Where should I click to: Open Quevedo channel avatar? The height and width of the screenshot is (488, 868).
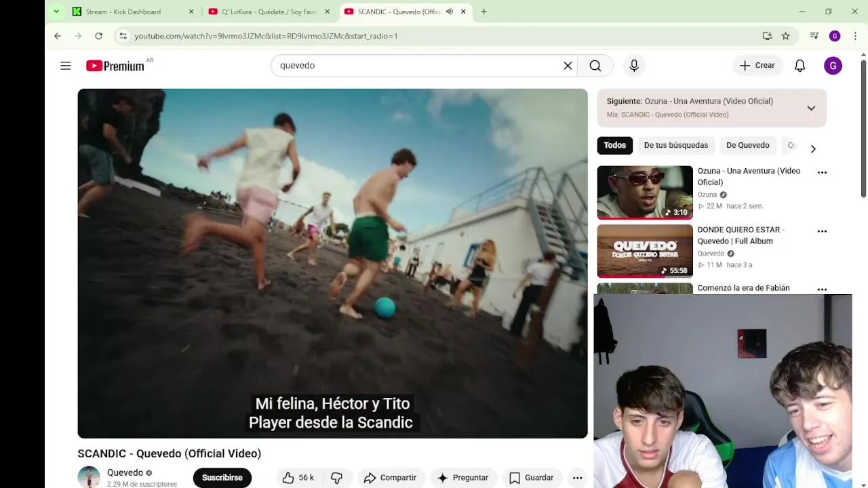(x=89, y=477)
